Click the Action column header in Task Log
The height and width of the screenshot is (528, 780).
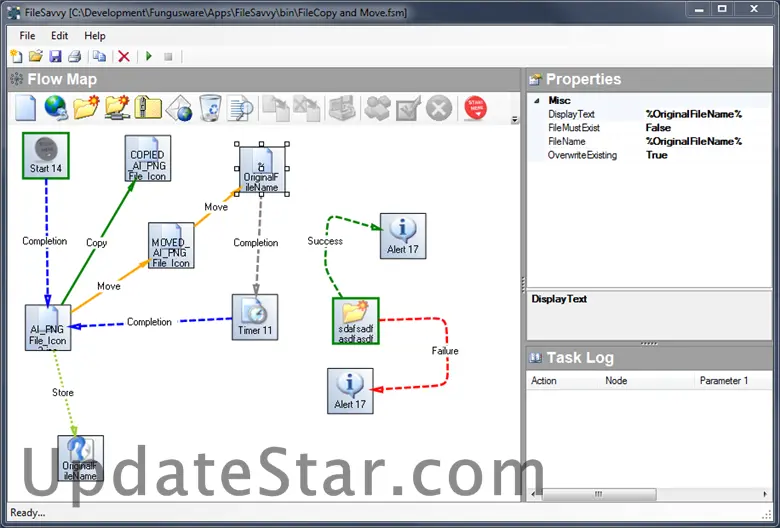click(x=564, y=381)
